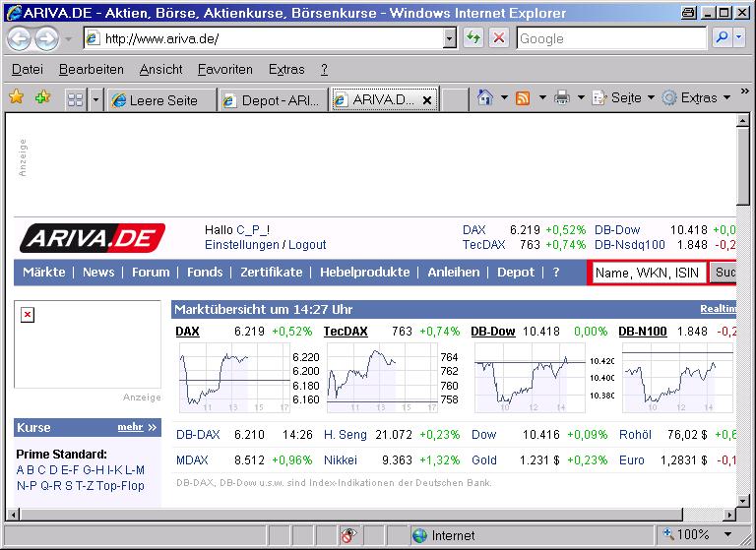The height and width of the screenshot is (550, 756).
Task: Click the horizontal scrollbar right arrow
Action: point(727,514)
